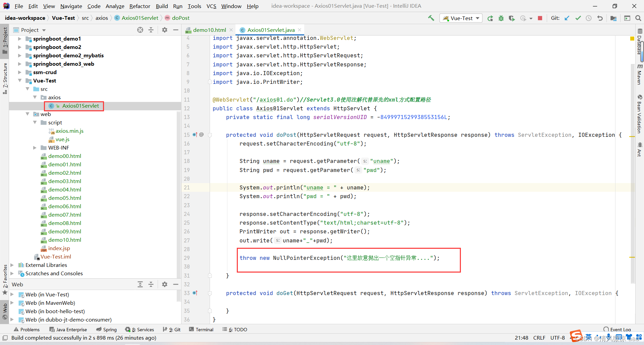Open the 6: TODO tool window
Screen dimensions: 644x345
click(x=235, y=330)
